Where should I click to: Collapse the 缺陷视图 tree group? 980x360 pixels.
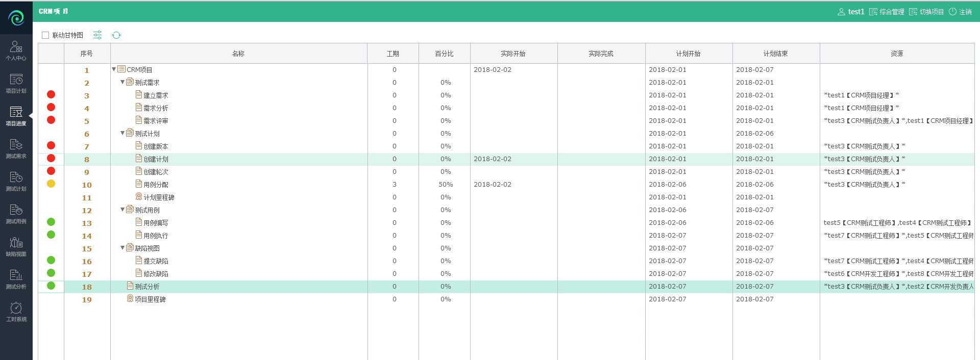tap(122, 248)
